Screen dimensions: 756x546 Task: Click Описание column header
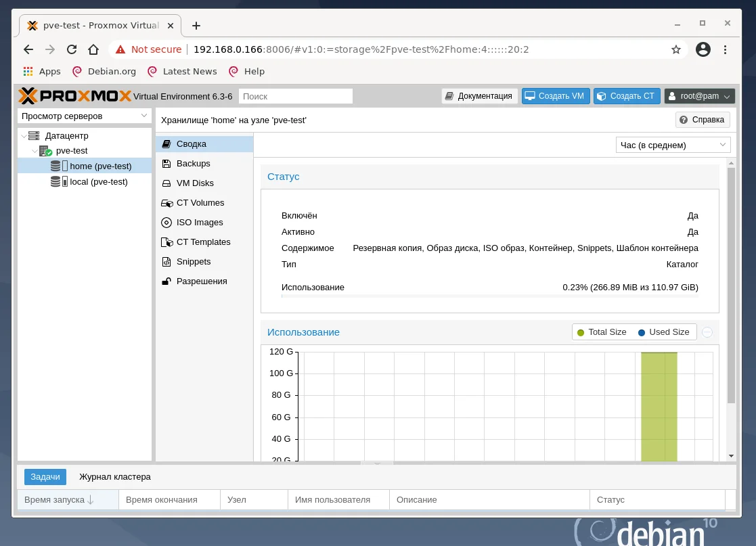click(x=489, y=500)
